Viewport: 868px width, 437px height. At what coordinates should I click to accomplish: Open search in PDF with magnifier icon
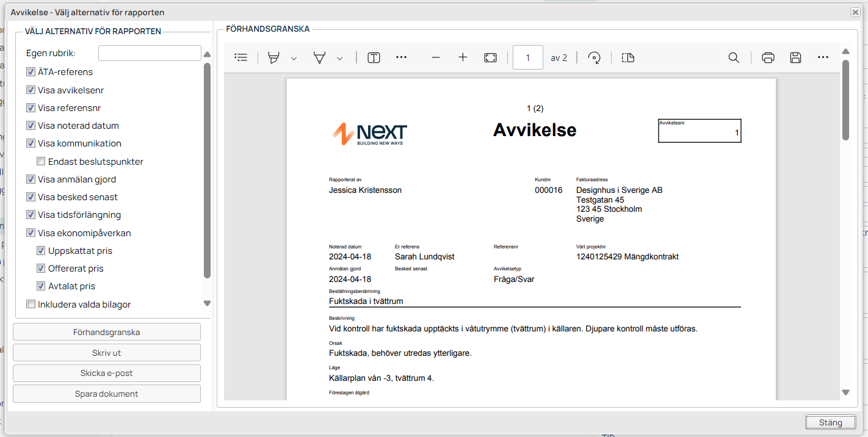pos(734,57)
